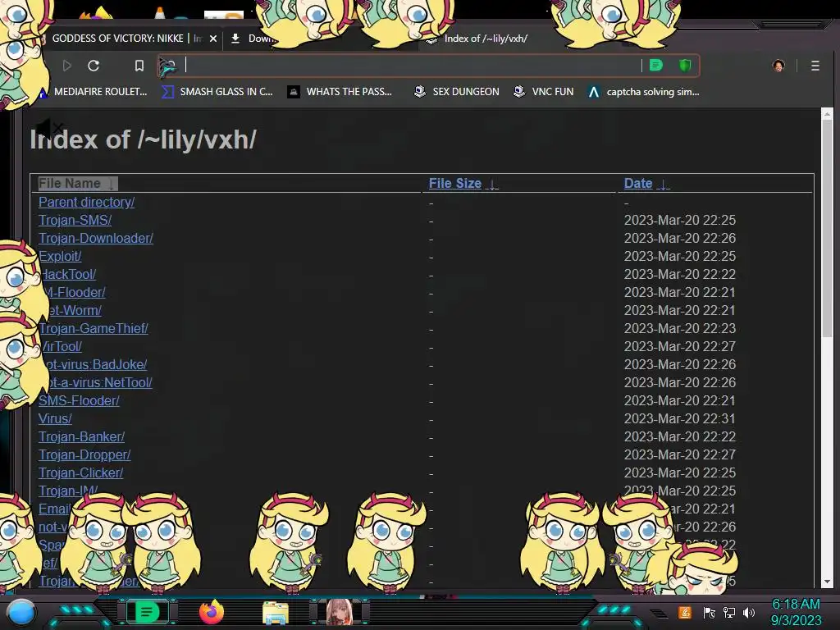The height and width of the screenshot is (630, 840).
Task: Open the profile avatar icon
Action: pyautogui.click(x=778, y=66)
